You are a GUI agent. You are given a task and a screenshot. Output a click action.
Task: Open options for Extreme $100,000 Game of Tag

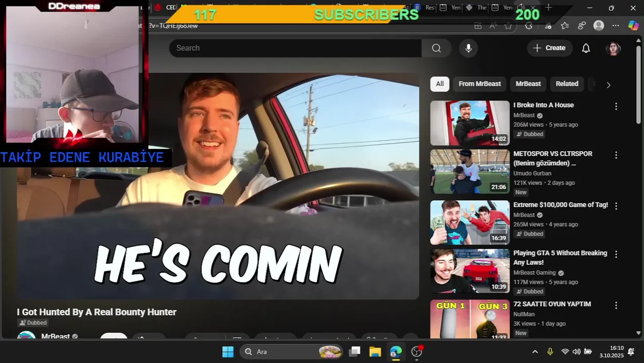(x=616, y=206)
